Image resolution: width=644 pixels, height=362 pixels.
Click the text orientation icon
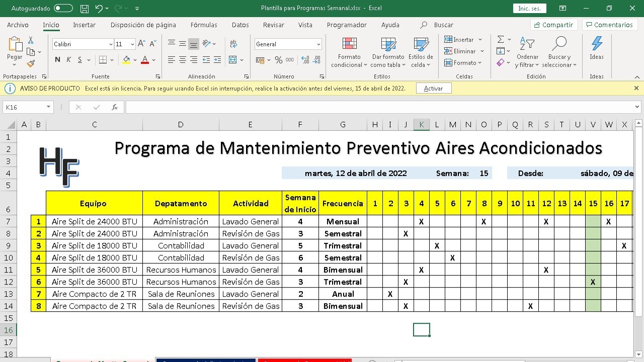tap(206, 44)
